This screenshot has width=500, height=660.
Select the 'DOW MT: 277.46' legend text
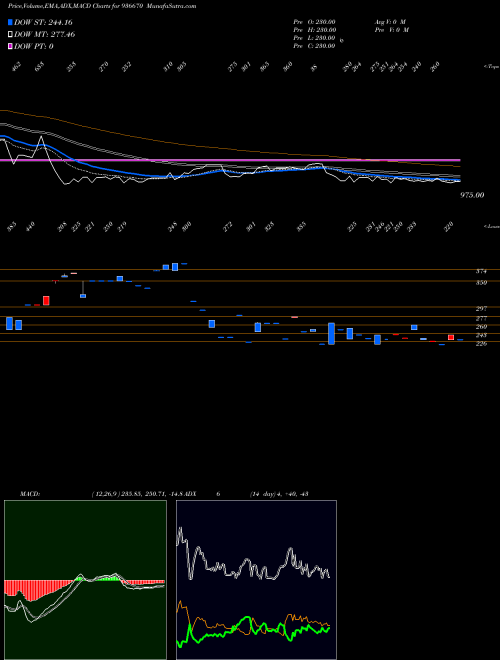45,35
